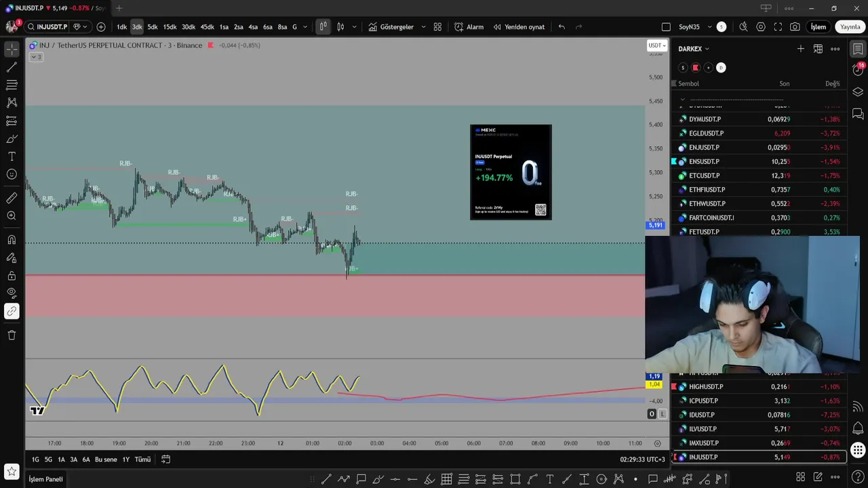Select the brush drawing tool

tap(12, 138)
